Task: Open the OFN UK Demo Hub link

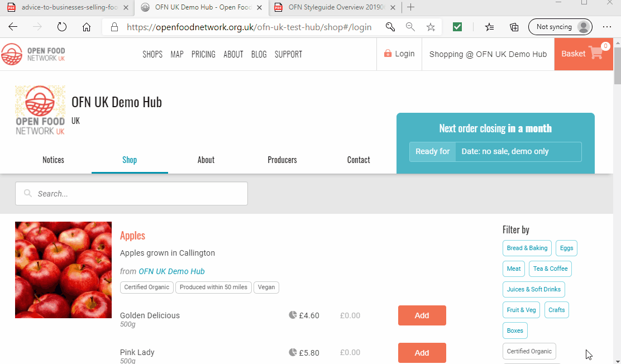Action: [171, 271]
